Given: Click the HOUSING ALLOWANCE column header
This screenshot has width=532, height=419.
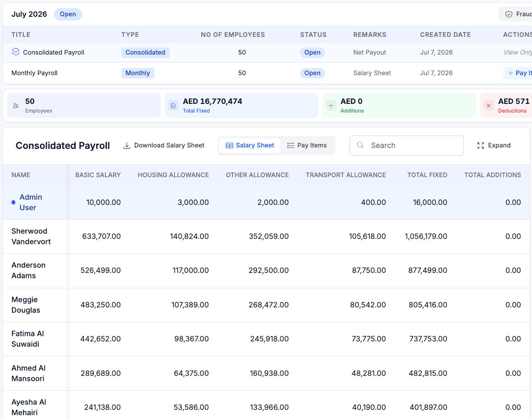Looking at the screenshot, I should pos(173,175).
